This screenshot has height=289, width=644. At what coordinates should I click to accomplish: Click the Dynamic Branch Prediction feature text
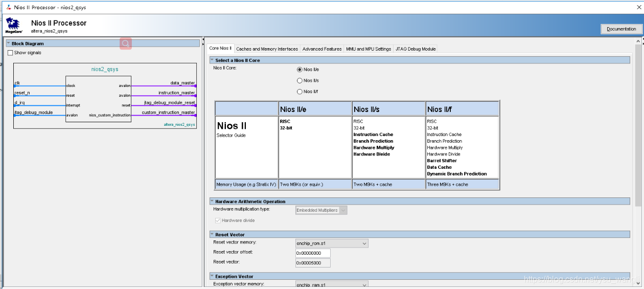pos(457,174)
